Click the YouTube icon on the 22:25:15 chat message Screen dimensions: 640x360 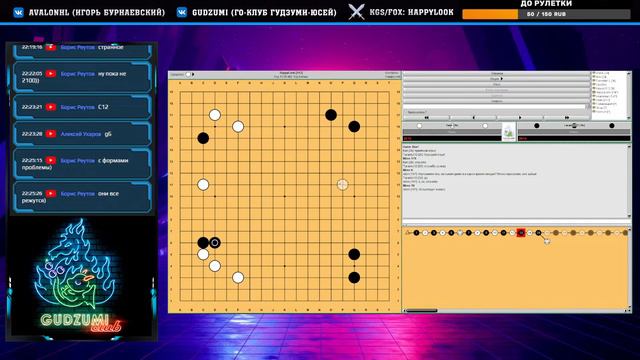(51, 160)
